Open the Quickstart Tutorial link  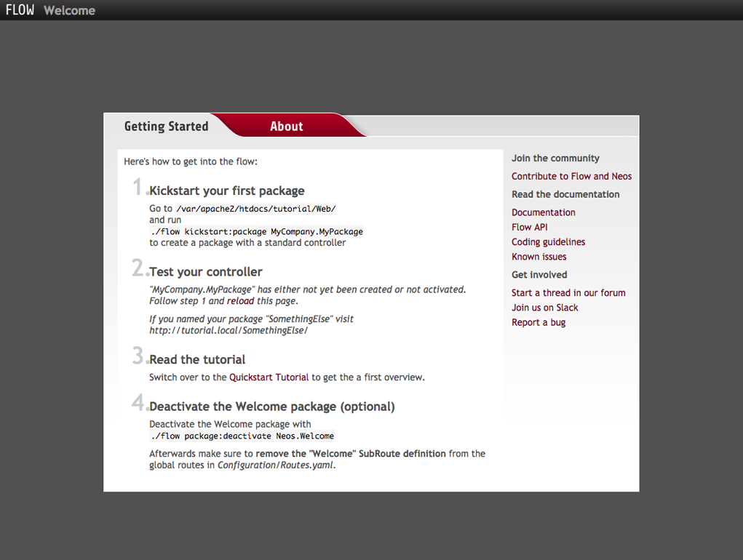pos(269,377)
